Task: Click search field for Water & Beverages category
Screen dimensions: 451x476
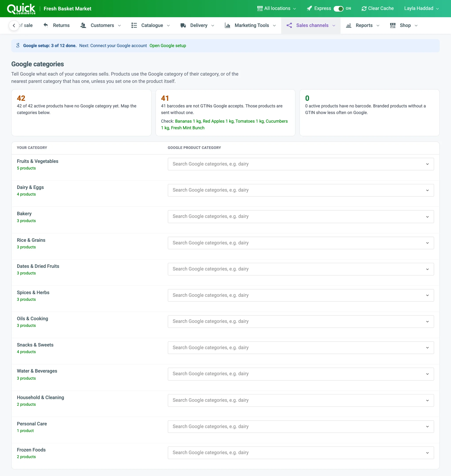Action: pyautogui.click(x=301, y=374)
